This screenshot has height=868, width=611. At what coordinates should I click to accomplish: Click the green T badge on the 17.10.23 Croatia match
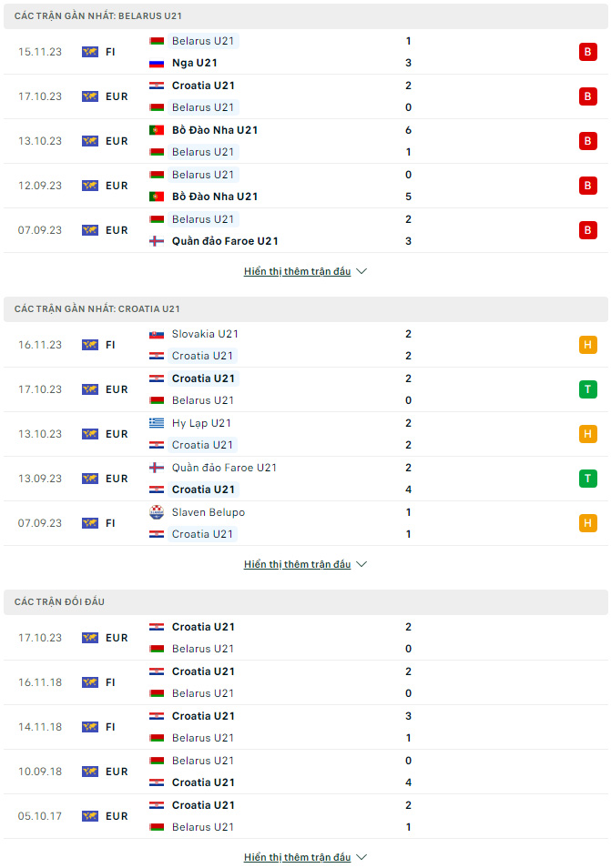coord(587,389)
